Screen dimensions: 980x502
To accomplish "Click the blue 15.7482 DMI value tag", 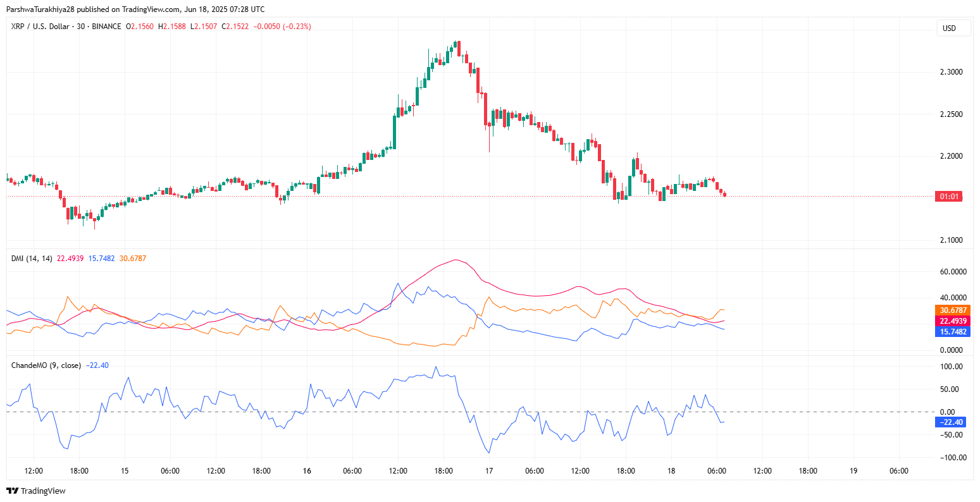I will tap(952, 331).
